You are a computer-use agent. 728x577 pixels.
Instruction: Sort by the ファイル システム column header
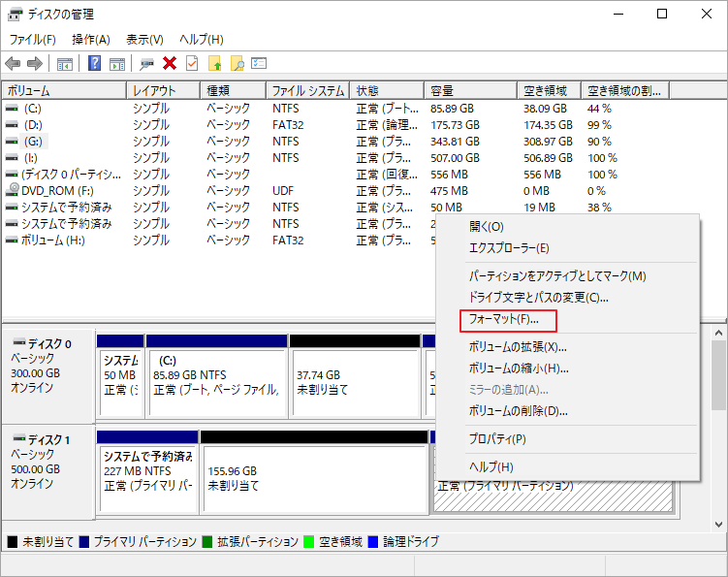click(x=308, y=90)
